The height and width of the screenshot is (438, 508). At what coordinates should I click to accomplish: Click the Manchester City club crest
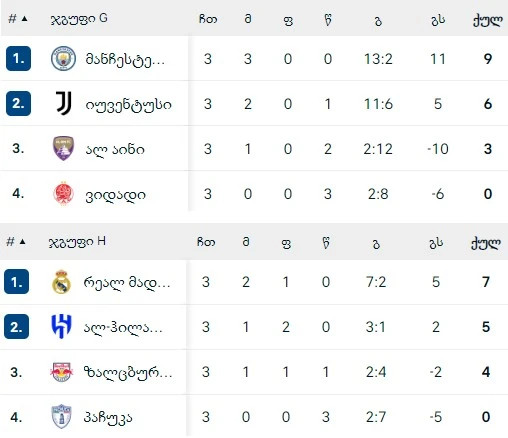(63, 58)
